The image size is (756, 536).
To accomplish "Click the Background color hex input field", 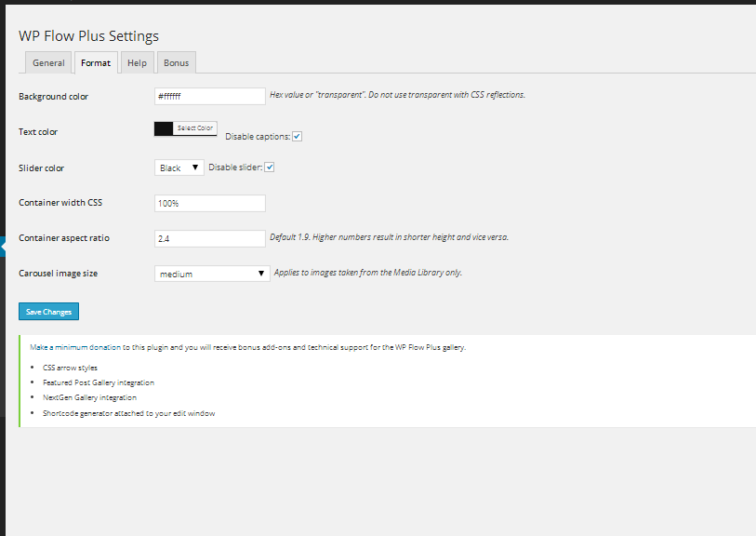I will click(210, 96).
